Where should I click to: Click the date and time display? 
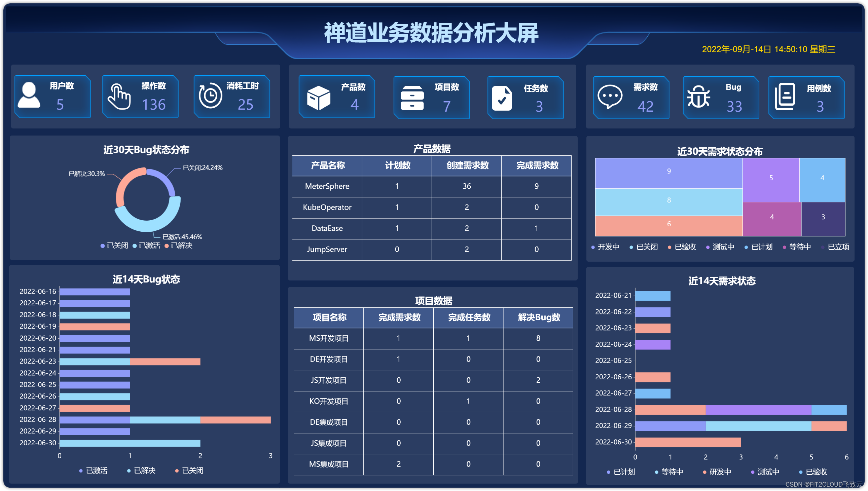coord(769,49)
